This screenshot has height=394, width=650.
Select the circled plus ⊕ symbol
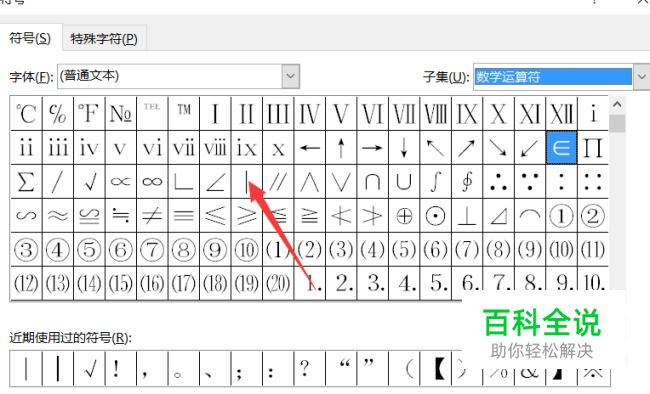point(404,216)
